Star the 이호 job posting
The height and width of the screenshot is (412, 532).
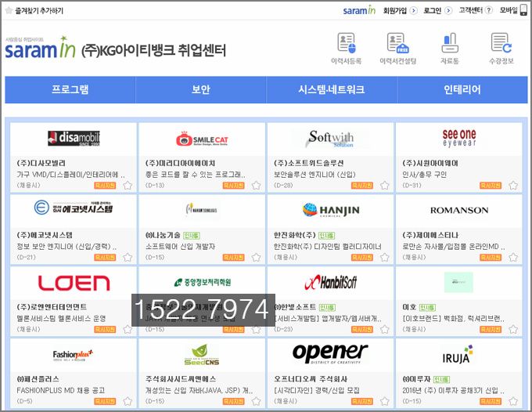(513, 330)
